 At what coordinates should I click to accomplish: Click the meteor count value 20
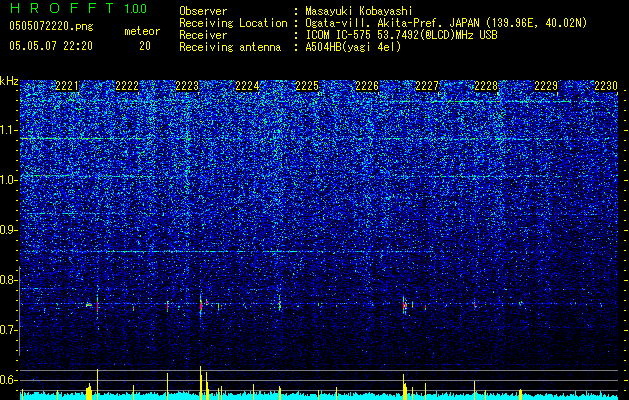145,46
